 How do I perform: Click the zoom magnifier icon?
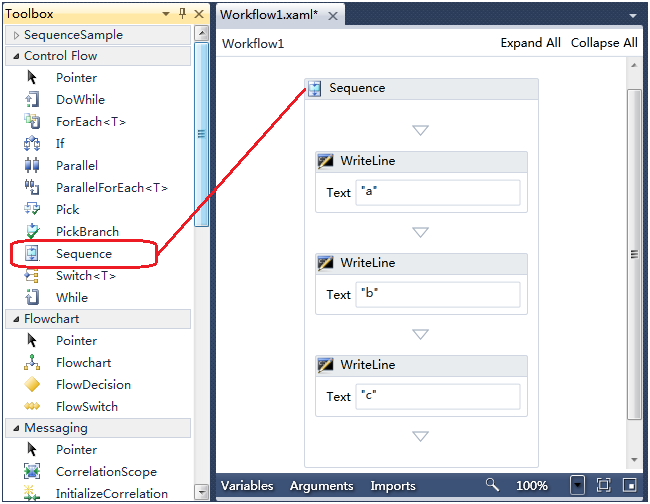(492, 484)
